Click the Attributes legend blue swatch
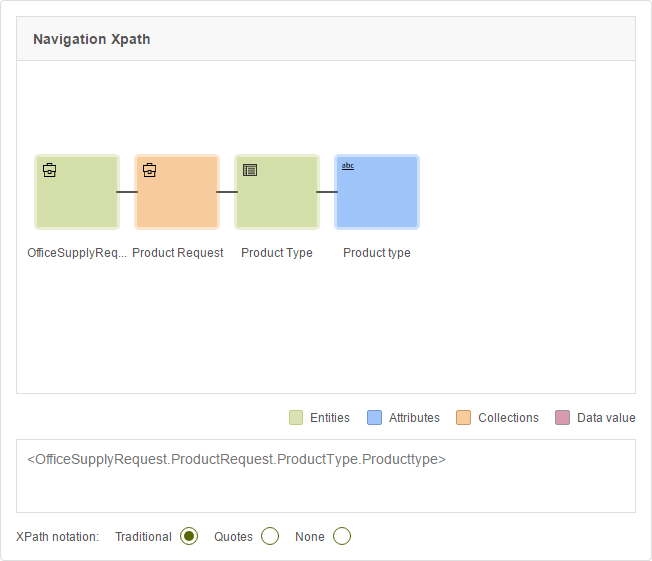Screen dimensions: 652x561 374,418
